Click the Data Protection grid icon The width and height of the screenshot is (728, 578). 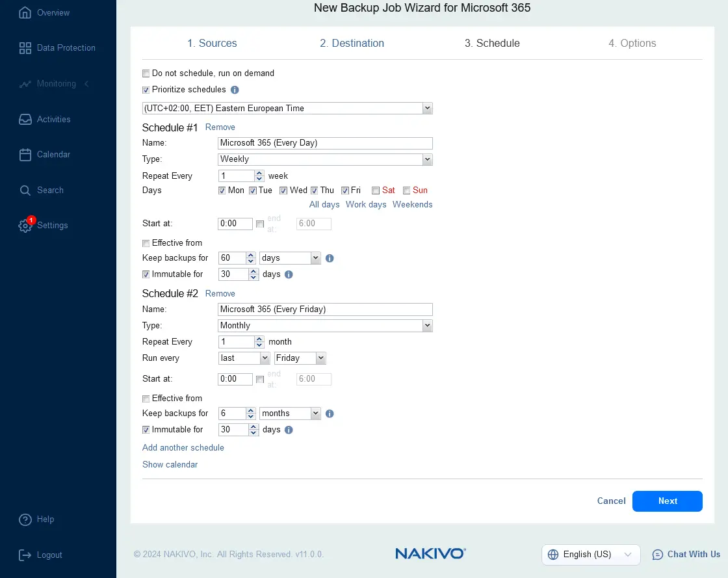pyautogui.click(x=25, y=48)
